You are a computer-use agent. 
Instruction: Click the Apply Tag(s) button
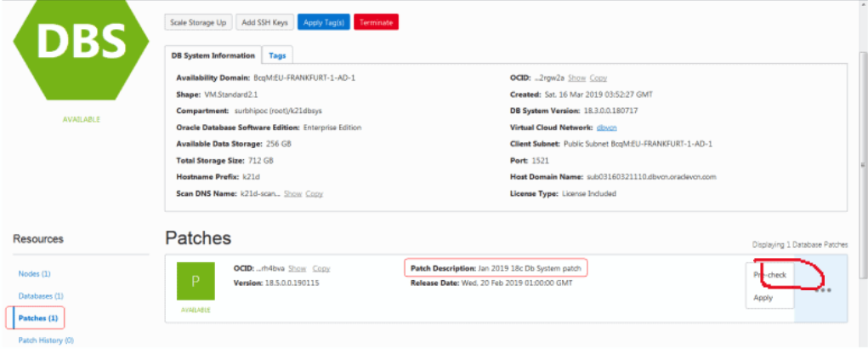[x=324, y=22]
